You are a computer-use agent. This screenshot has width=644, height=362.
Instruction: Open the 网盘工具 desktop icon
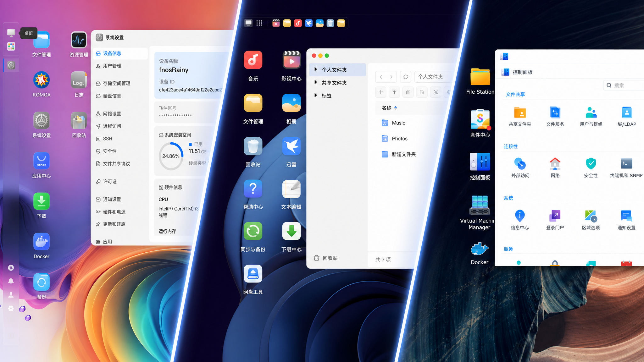pos(253,274)
